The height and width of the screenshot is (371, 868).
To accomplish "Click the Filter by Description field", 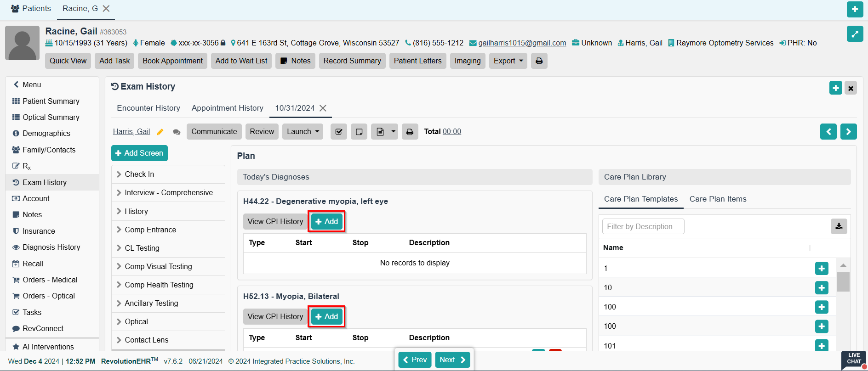I will [643, 226].
